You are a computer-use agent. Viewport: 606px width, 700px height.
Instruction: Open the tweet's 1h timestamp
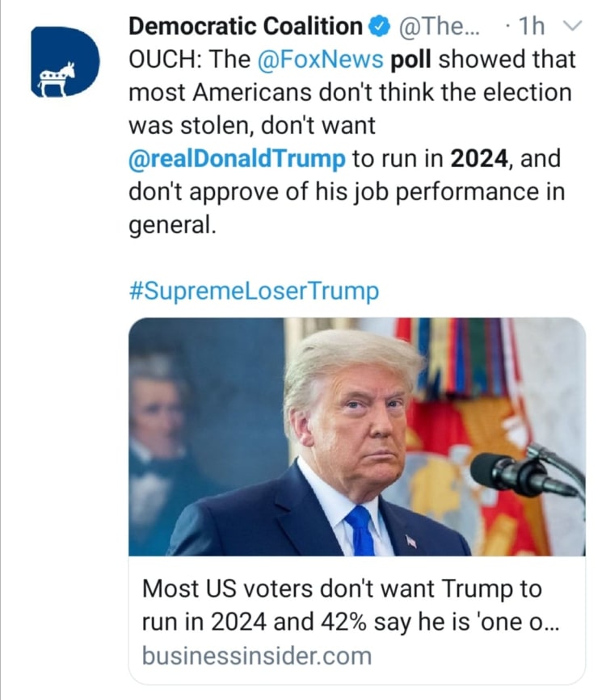(x=529, y=27)
